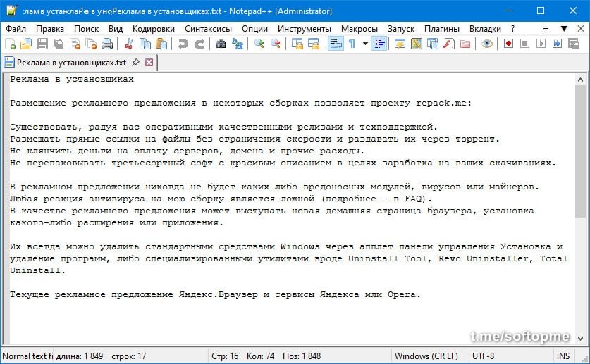Open the Function List panel icon
The width and height of the screenshot is (590, 364).
tap(449, 44)
